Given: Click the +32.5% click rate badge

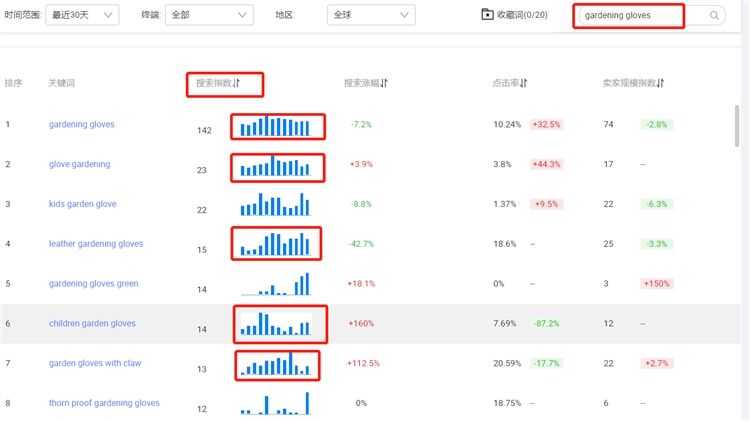Looking at the screenshot, I should click(547, 124).
